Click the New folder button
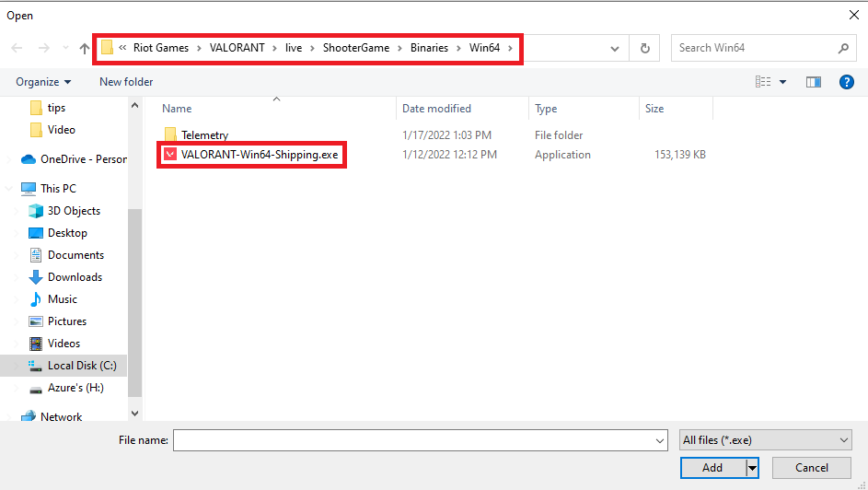Screen dimensions: 868x490 tap(126, 82)
